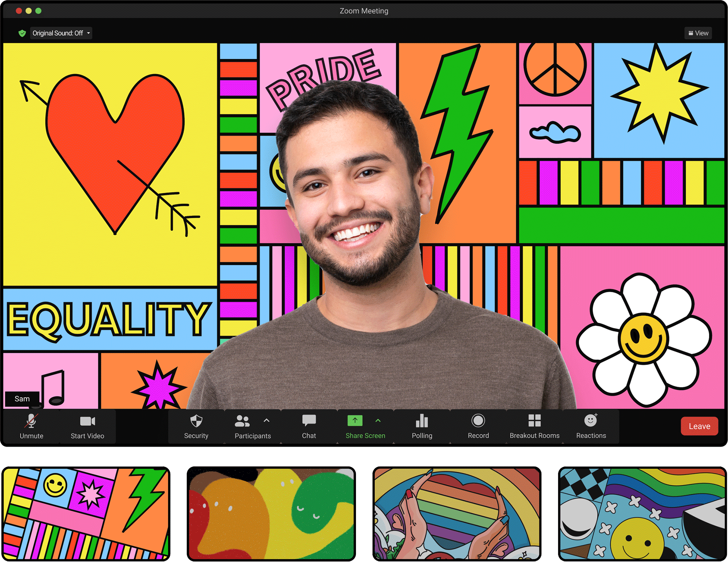Open Breakout Rooms

[x=534, y=426]
